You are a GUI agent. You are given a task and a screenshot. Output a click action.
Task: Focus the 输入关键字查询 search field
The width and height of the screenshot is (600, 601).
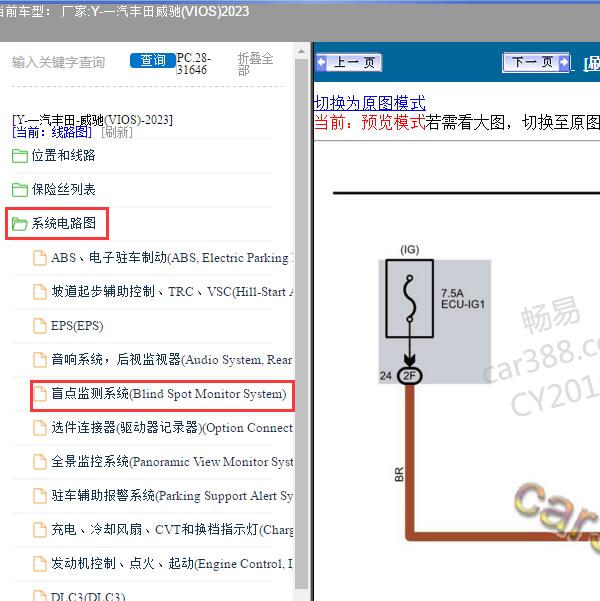[58, 62]
